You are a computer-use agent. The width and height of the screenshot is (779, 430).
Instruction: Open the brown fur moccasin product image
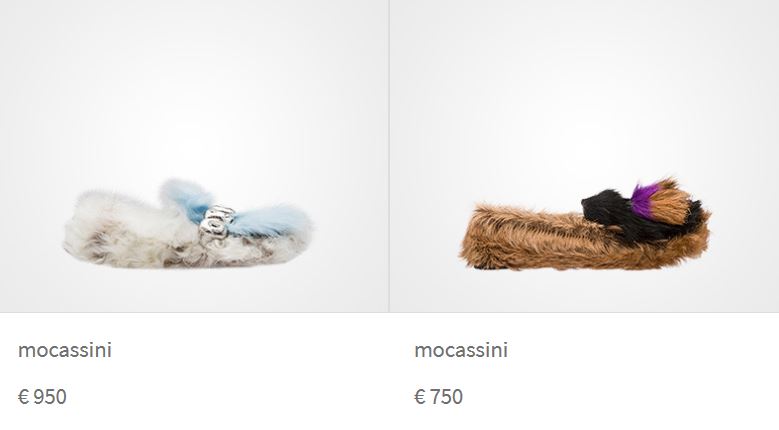click(x=584, y=156)
